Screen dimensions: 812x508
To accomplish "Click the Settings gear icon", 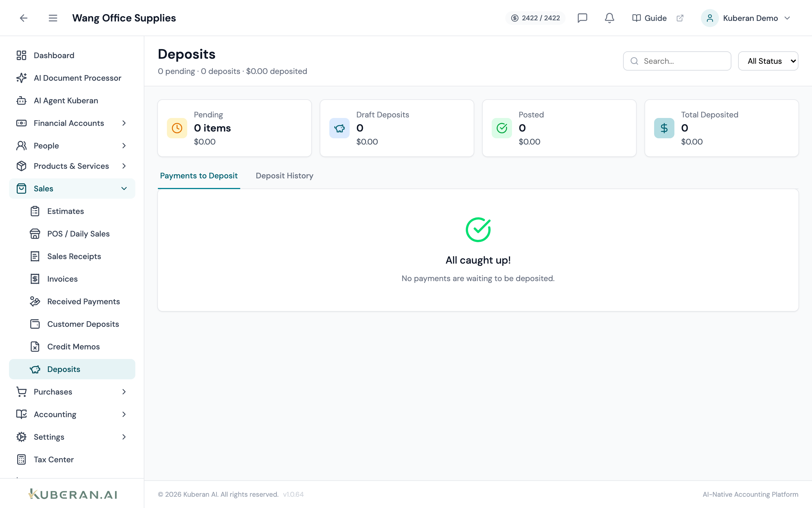I will (x=21, y=437).
